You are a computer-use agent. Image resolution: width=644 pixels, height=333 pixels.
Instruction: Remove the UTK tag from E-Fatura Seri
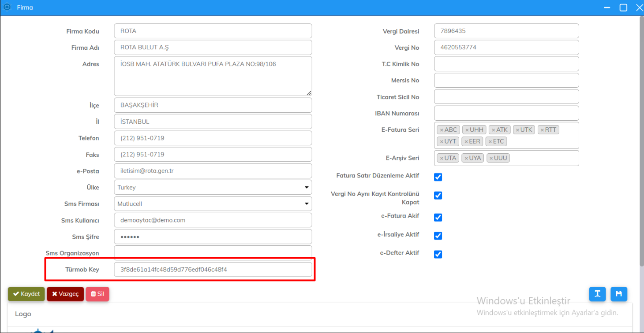pos(517,130)
